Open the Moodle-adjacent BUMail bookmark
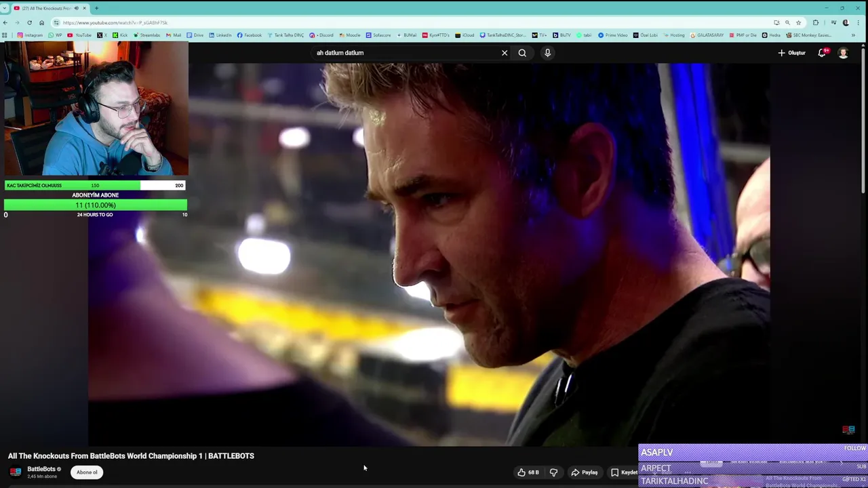868x488 pixels. pos(406,35)
